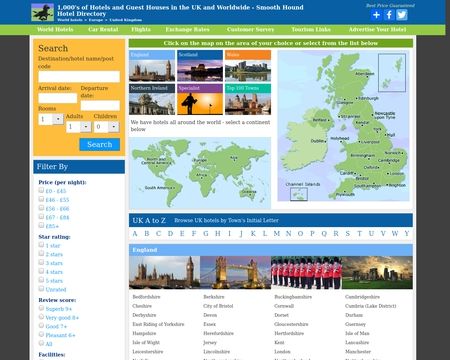The height and width of the screenshot is (360, 450).
Task: Open the Rooms dropdown
Action: (51, 119)
